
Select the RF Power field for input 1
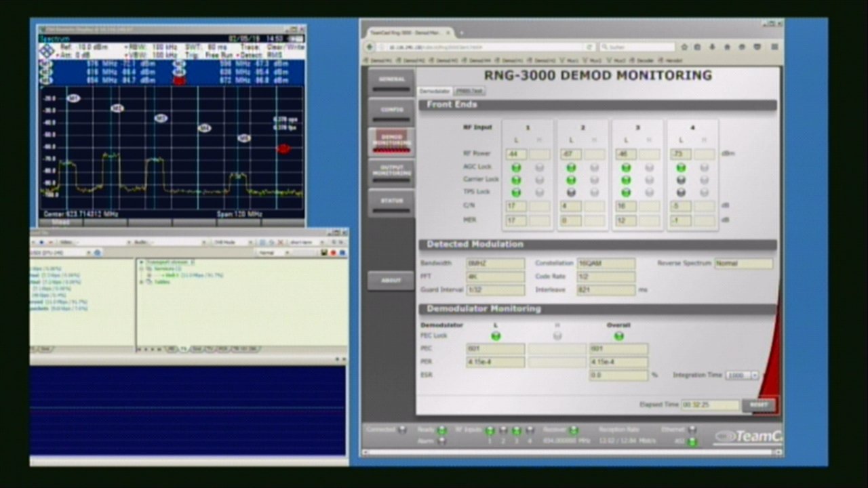[516, 155]
